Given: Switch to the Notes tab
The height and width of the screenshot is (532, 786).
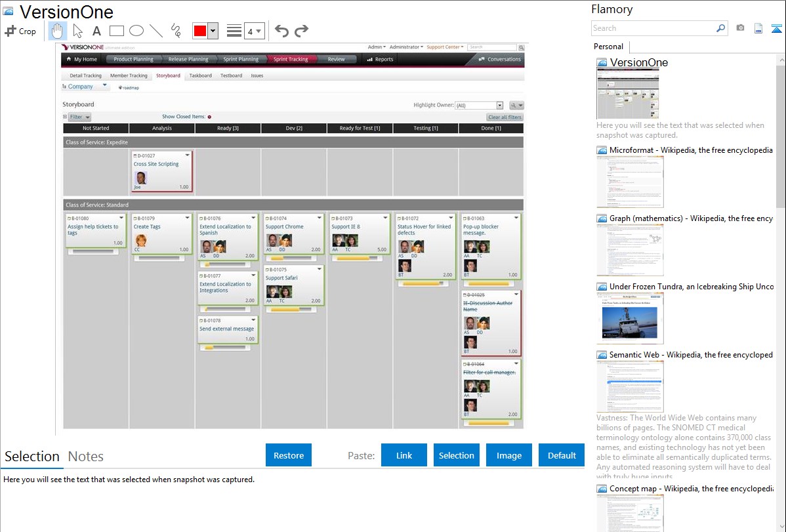Looking at the screenshot, I should [x=86, y=457].
